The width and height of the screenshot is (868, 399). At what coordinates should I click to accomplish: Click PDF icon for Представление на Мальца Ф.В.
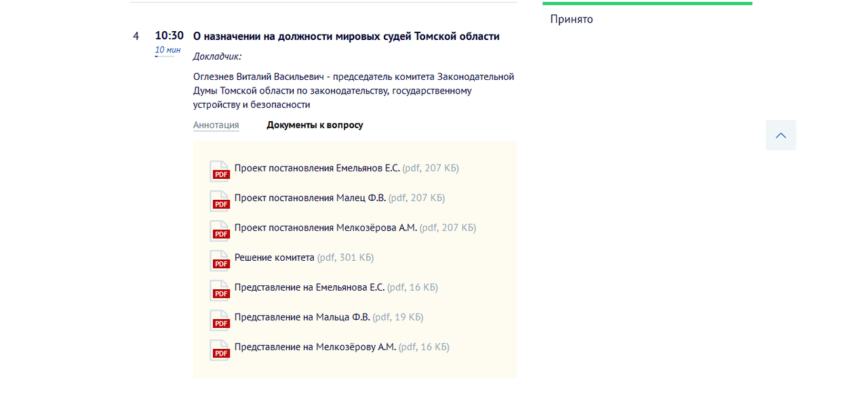coord(220,320)
